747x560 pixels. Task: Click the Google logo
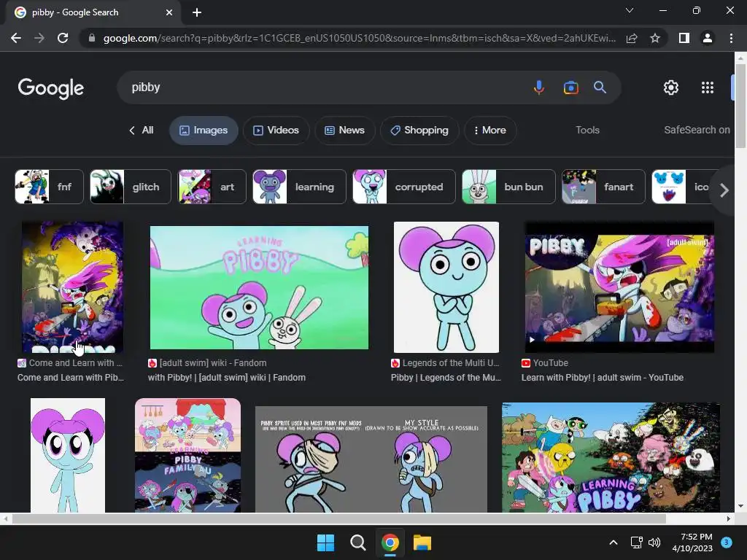click(51, 88)
